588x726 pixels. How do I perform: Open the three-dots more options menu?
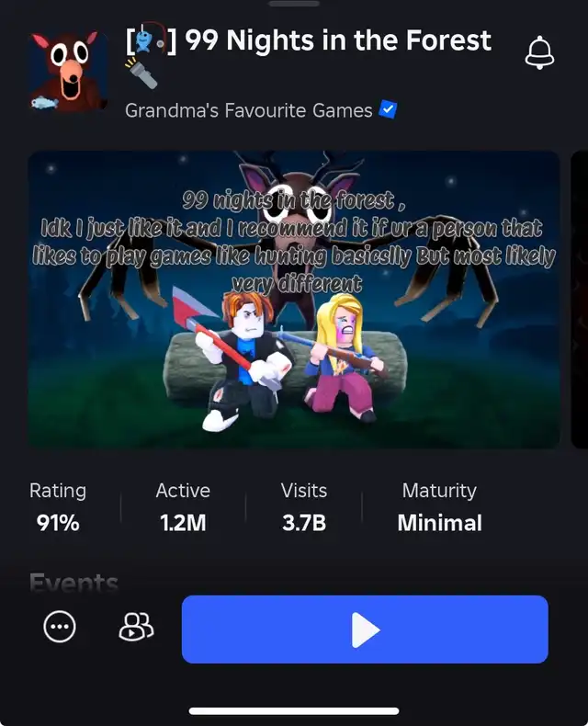(60, 627)
